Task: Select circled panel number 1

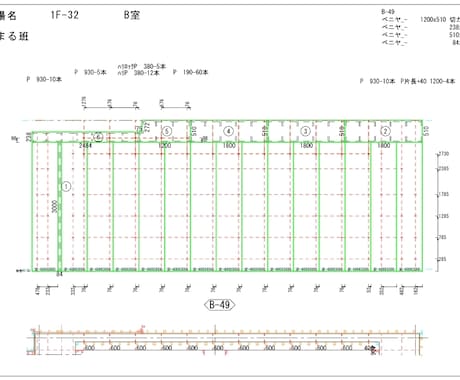Action: pos(66,187)
